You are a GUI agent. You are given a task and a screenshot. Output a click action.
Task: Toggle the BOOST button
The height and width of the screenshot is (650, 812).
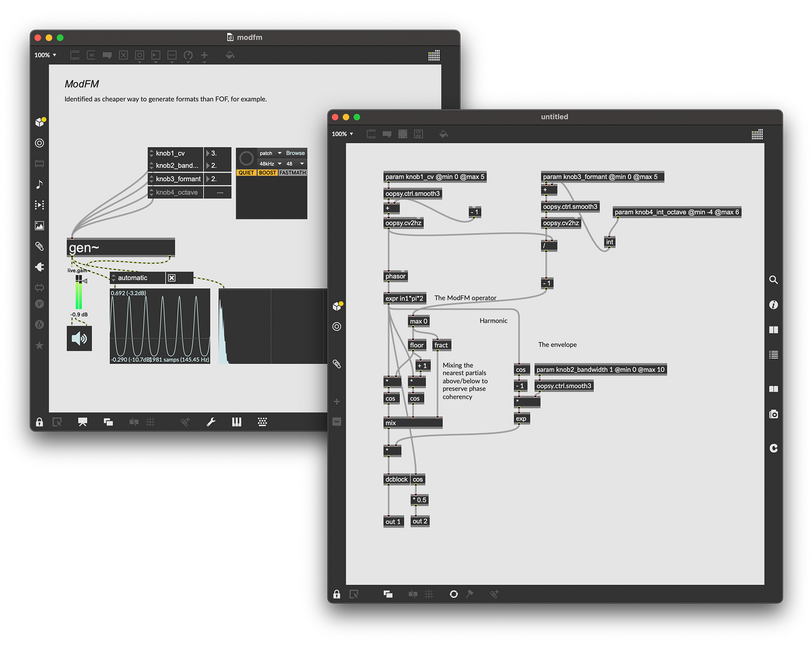click(267, 173)
